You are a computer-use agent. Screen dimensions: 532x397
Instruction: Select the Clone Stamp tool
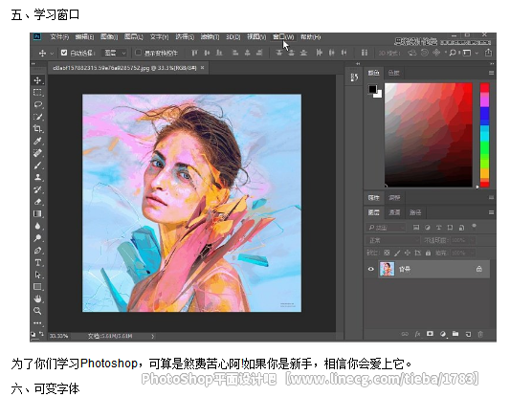coord(37,177)
